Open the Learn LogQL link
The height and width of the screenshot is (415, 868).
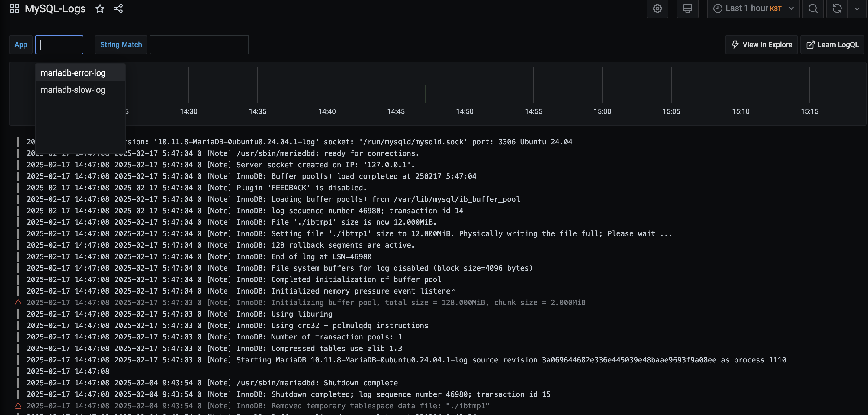(832, 45)
